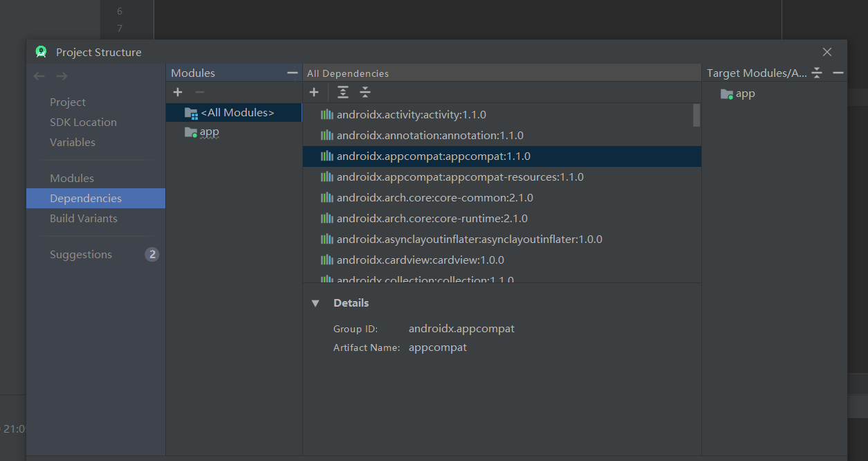
Task: Collapse the Details section triangle
Action: 315,303
